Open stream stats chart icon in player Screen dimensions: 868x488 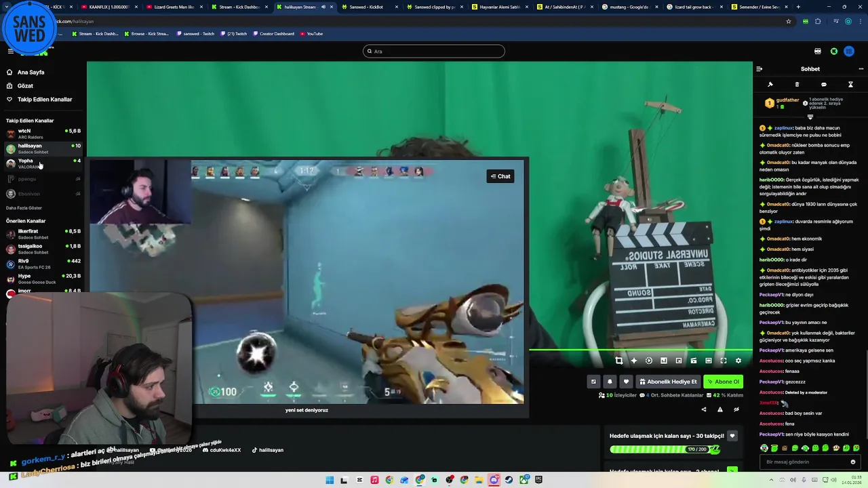tap(664, 361)
